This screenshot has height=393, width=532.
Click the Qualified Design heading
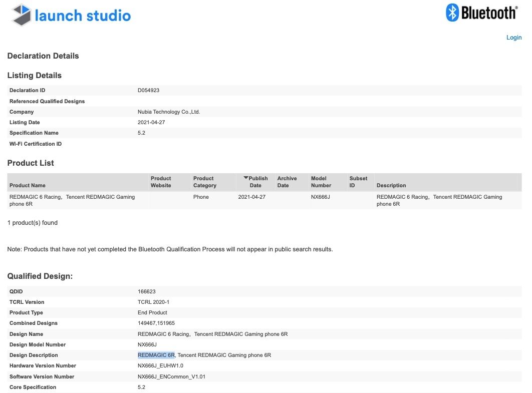[40, 276]
